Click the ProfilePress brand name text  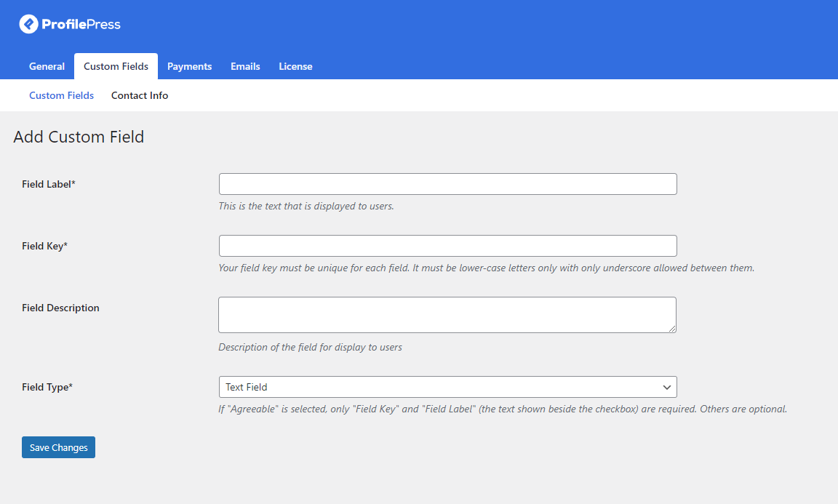tap(81, 24)
